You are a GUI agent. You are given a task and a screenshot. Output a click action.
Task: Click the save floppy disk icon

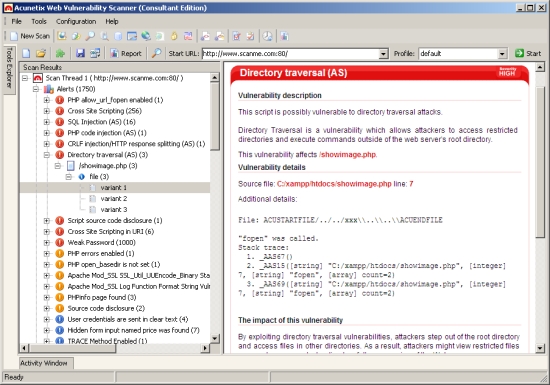coord(80,53)
